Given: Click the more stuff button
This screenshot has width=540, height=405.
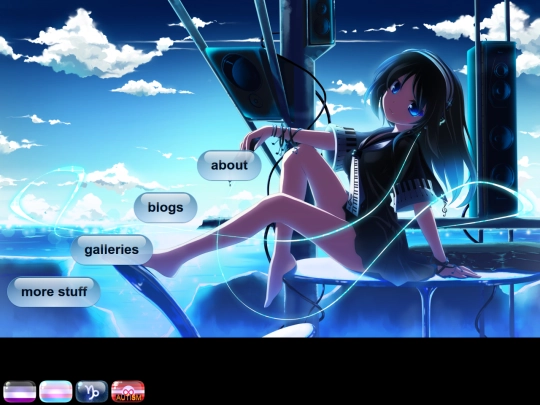Looking at the screenshot, I should [54, 292].
